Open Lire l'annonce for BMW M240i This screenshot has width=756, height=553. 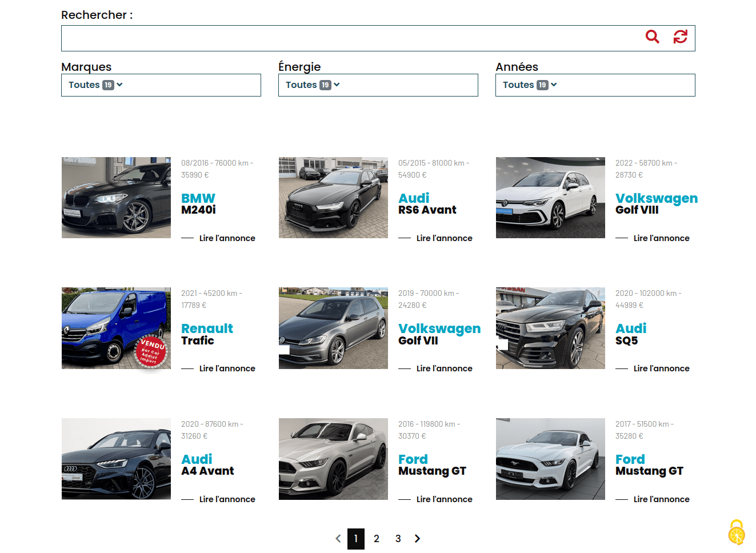[x=227, y=238]
